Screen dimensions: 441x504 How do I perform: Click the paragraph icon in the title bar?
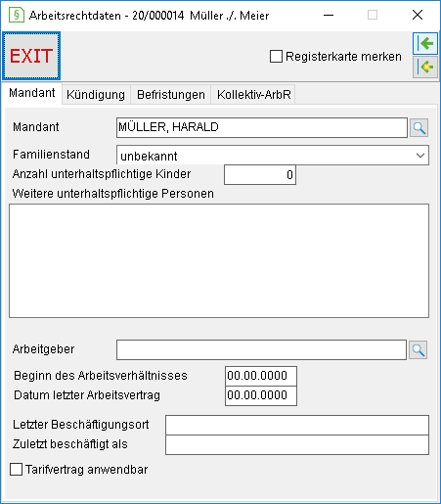(17, 15)
